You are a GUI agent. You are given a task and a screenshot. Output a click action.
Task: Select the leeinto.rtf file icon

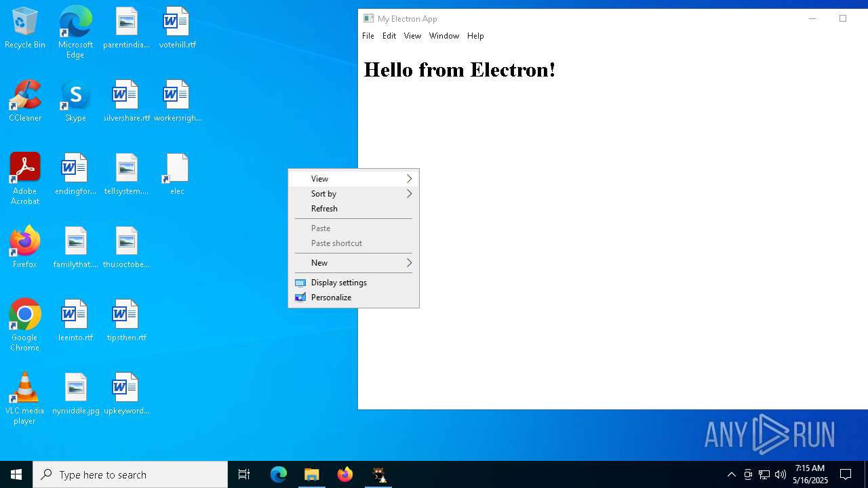click(x=75, y=321)
